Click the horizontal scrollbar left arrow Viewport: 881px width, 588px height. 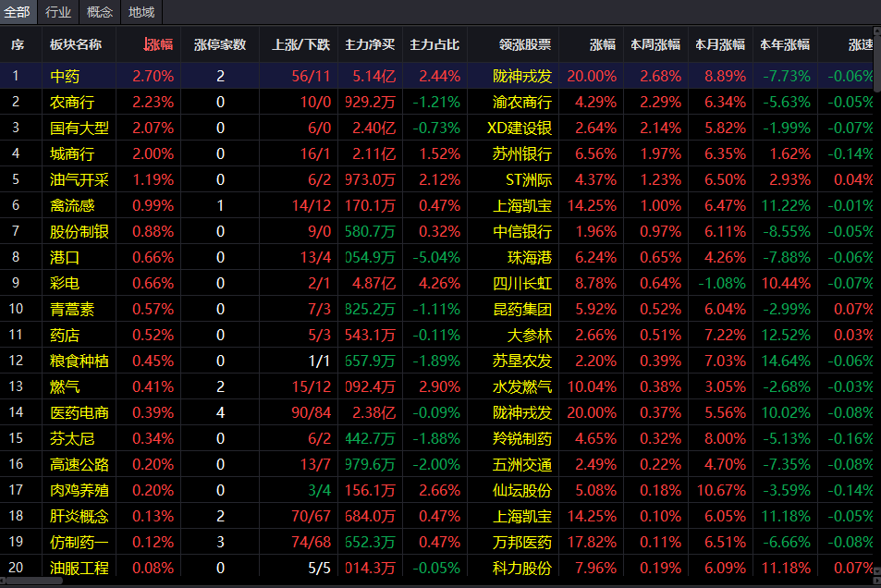(x=3, y=580)
